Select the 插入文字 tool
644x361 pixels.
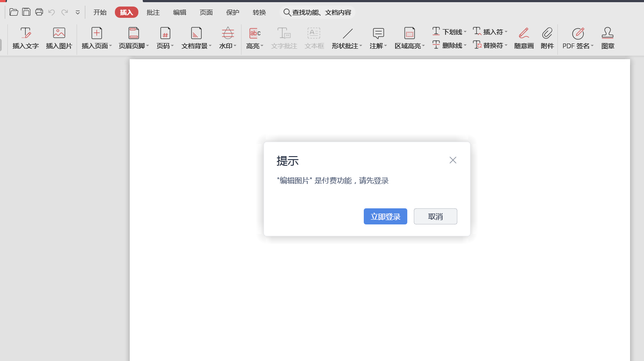(26, 38)
